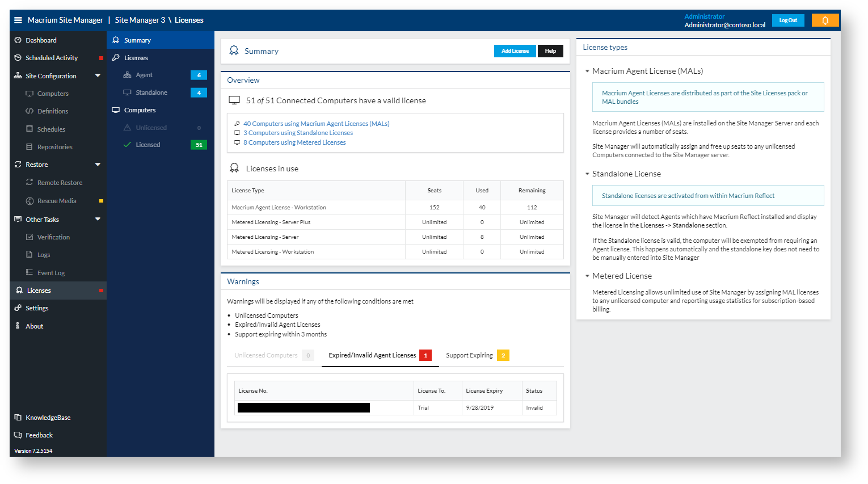
Task: Click the Site Configuration network icon
Action: coord(18,75)
